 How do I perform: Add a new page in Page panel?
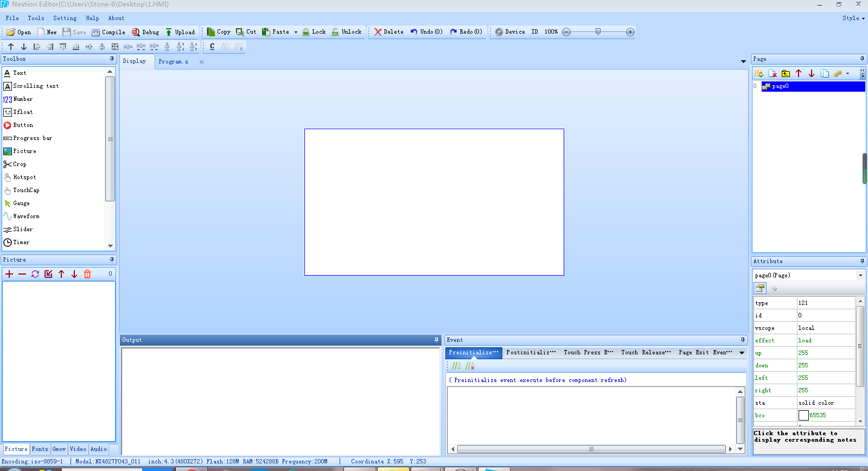click(759, 73)
